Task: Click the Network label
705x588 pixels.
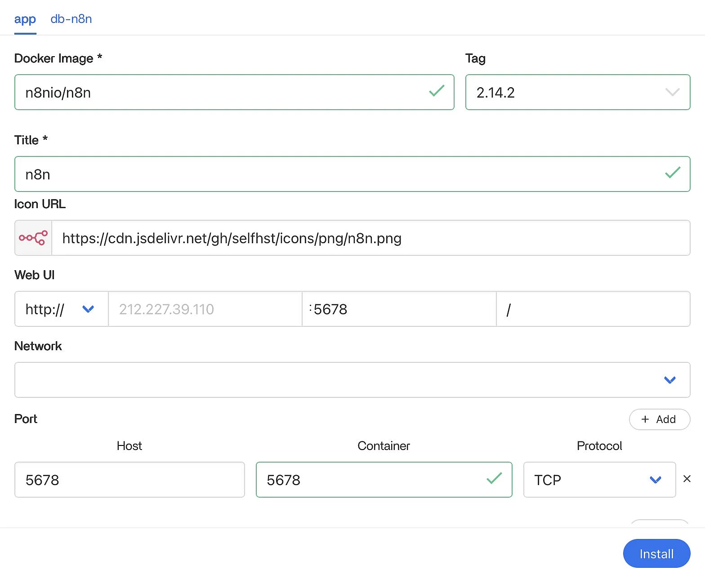Action: [x=38, y=346]
